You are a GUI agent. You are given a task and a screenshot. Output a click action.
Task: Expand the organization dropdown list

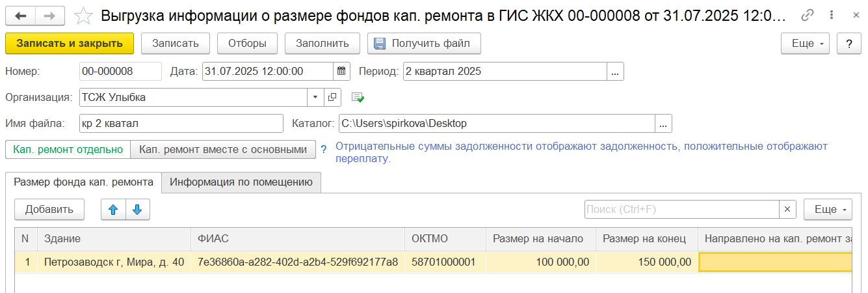pos(315,97)
